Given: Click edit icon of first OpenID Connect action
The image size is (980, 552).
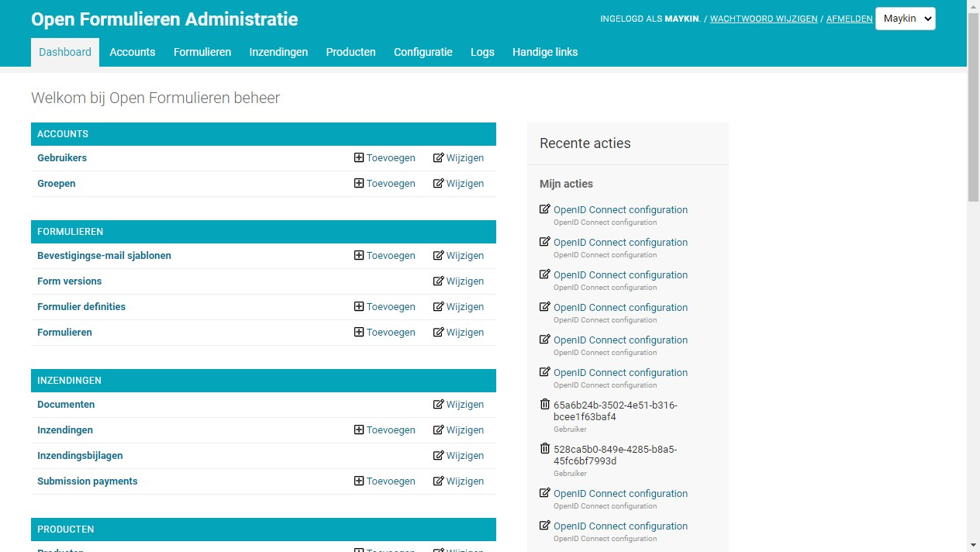Looking at the screenshot, I should coord(545,209).
